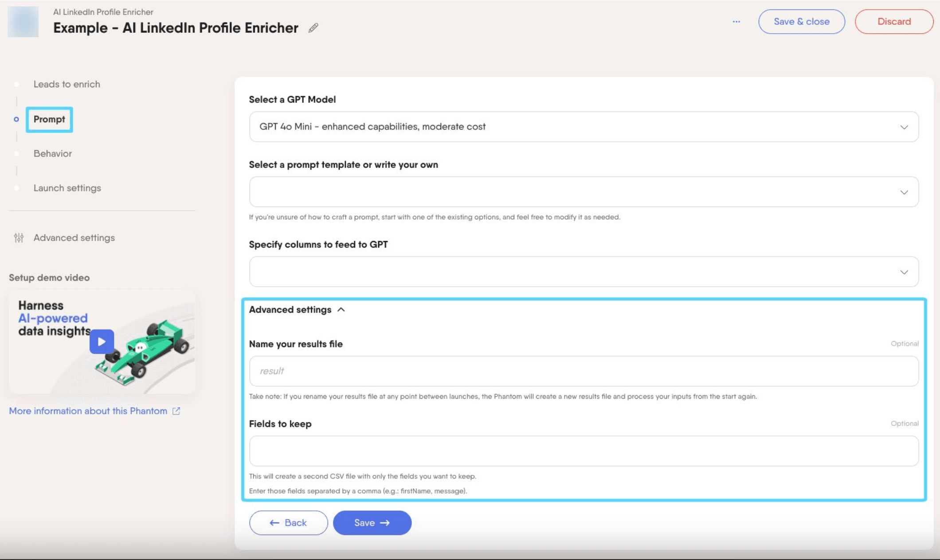
Task: Click the AI LinkedIn Profile Enricher breadcrumb text
Action: [x=103, y=12]
